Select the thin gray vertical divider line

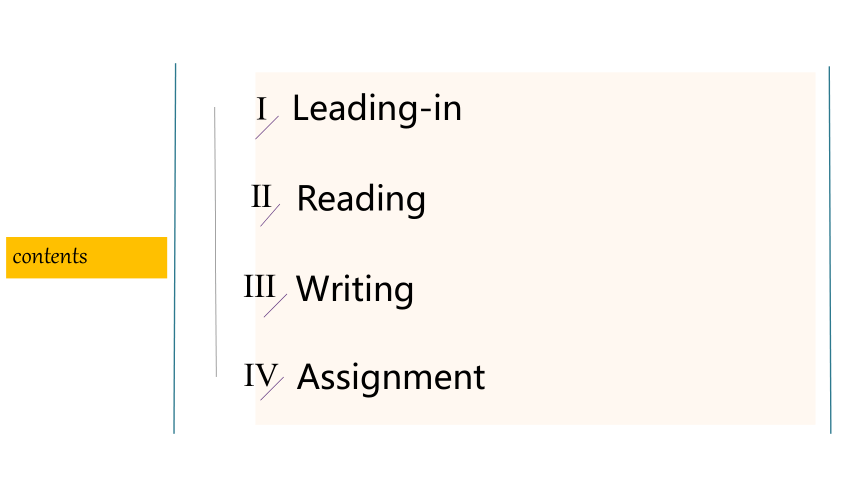pos(216,242)
